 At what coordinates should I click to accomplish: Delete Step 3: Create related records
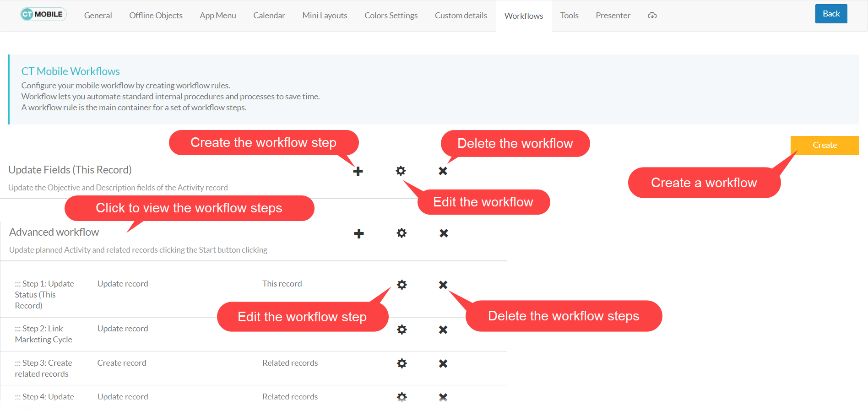coord(443,363)
